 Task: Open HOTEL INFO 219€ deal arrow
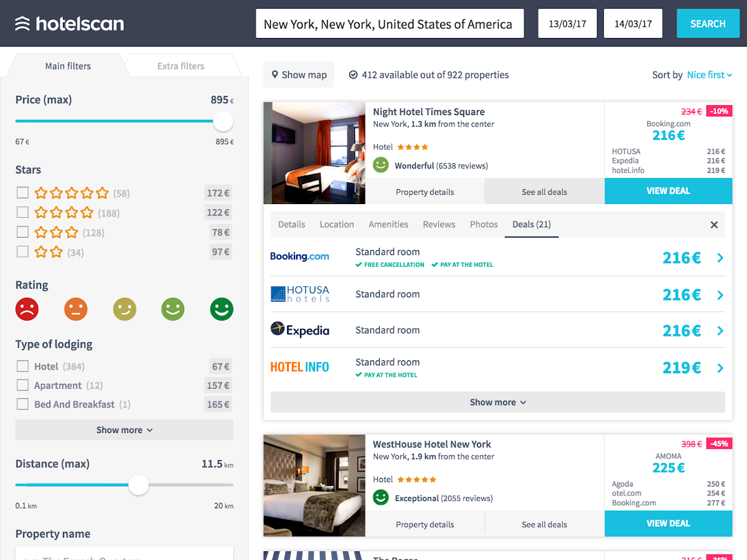pyautogui.click(x=720, y=368)
